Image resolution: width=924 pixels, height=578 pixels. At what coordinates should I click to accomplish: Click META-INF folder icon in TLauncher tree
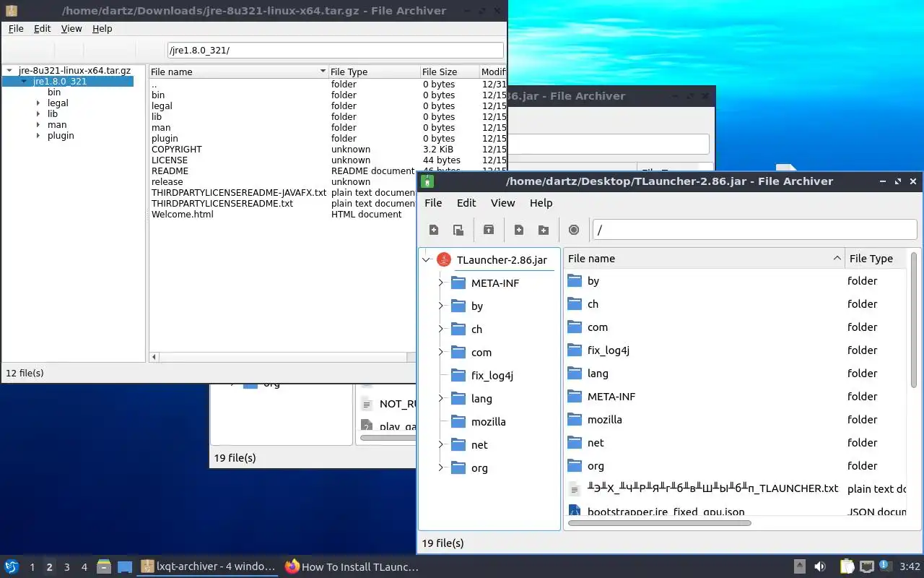[458, 282]
